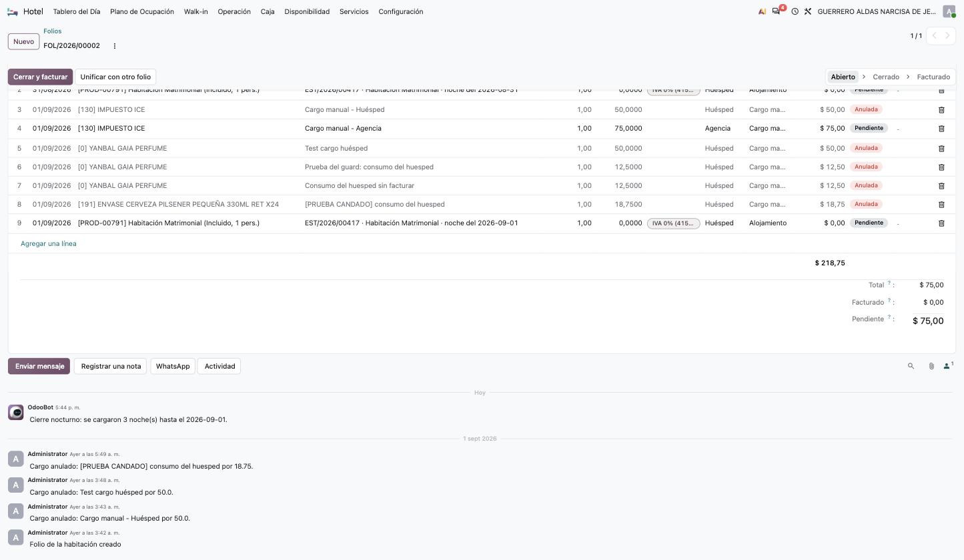
Task: Open the Disponibilidad menu
Action: (307, 11)
